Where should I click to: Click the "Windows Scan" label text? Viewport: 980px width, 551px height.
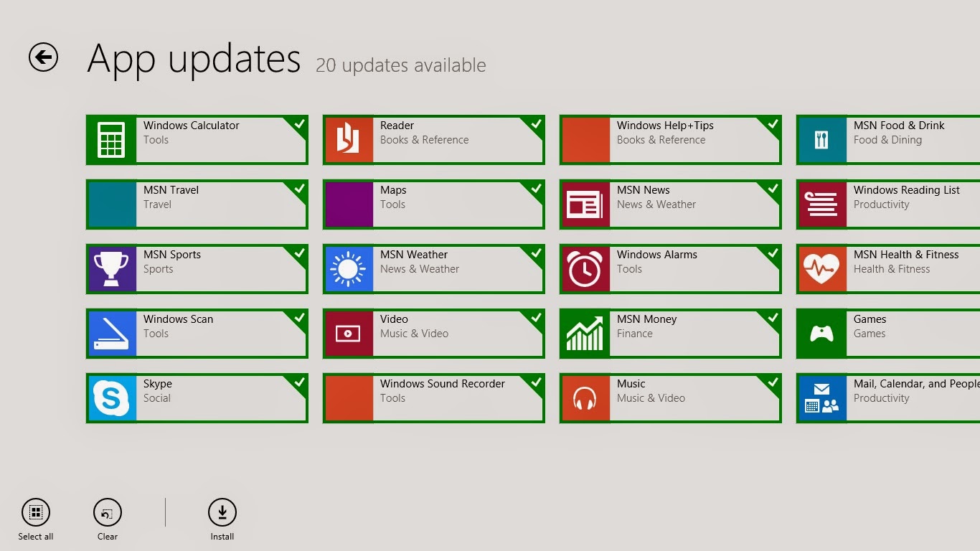pyautogui.click(x=178, y=319)
